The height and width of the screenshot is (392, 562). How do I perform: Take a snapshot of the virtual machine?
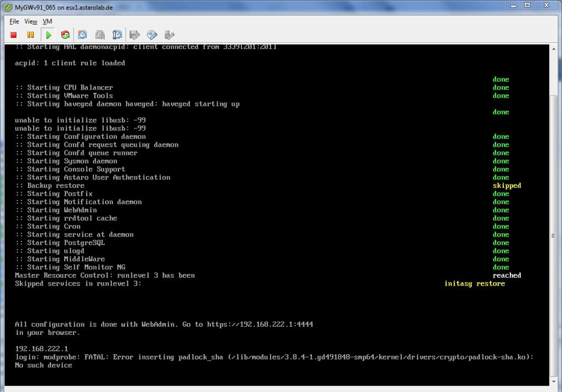tap(82, 35)
